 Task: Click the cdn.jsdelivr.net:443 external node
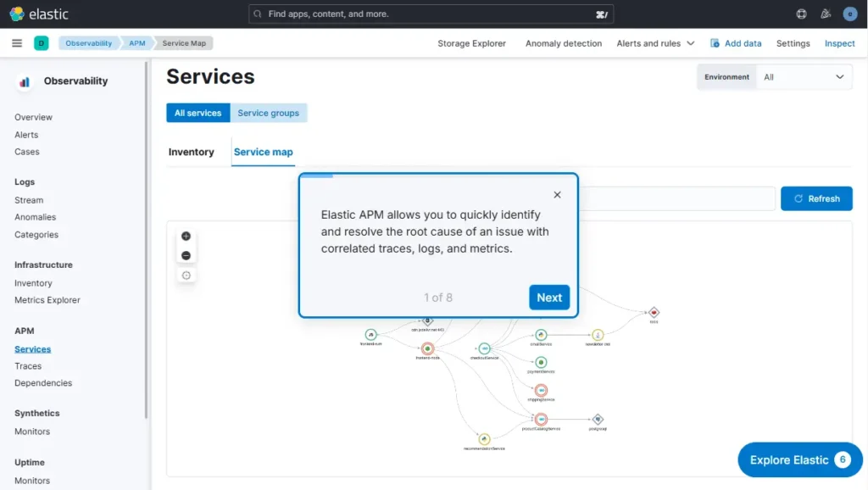click(427, 321)
